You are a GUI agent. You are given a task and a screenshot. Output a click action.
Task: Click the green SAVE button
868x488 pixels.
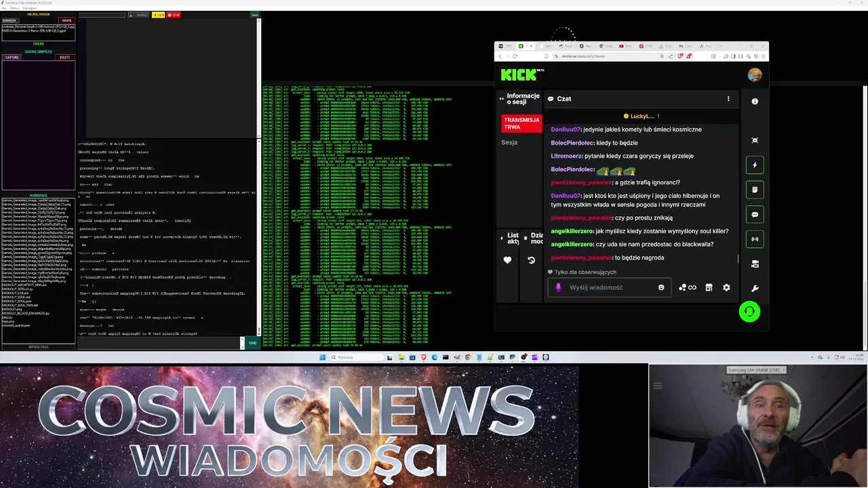(255, 15)
